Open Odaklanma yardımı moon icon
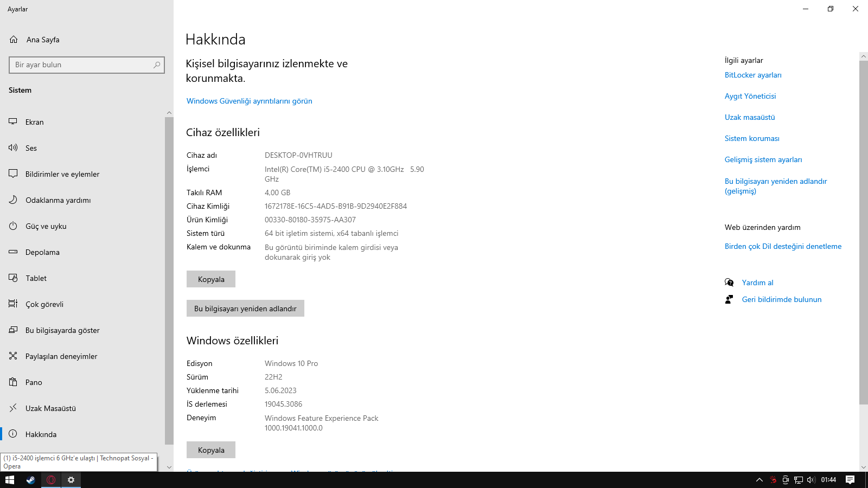The height and width of the screenshot is (488, 868). click(x=13, y=200)
